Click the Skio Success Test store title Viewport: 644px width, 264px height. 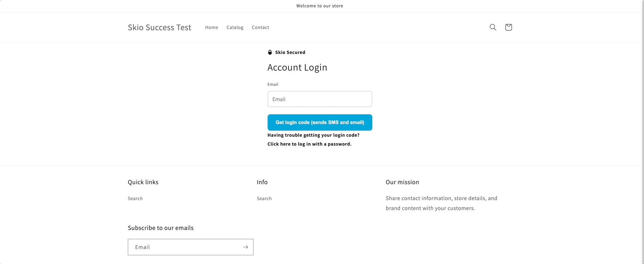pyautogui.click(x=160, y=27)
